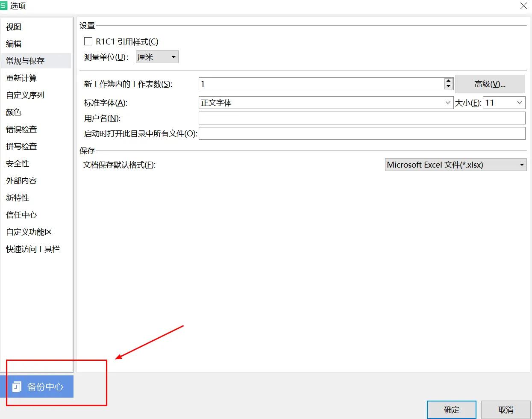532x419 pixels.
Task: Select the 常规与保存 category
Action: click(x=36, y=61)
